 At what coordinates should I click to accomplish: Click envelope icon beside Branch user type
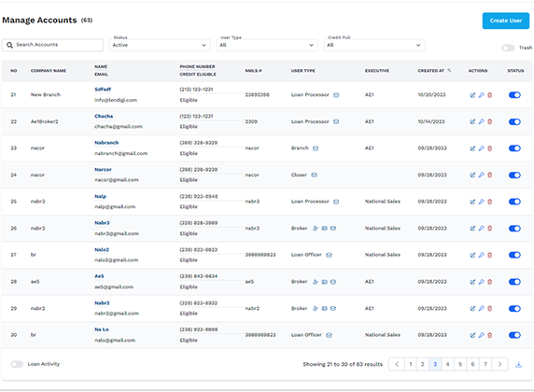[x=316, y=148]
